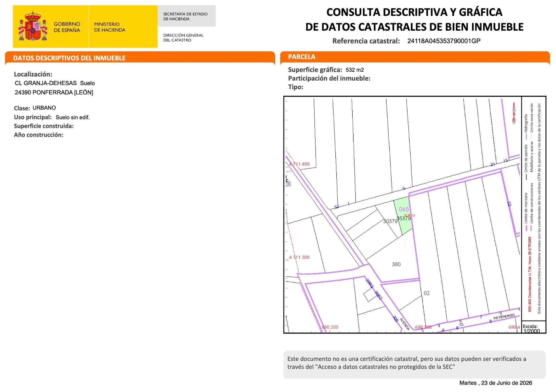This screenshot has width=556, height=392.
Task: Click the map coordinate label "690.200"
Action: point(330,327)
